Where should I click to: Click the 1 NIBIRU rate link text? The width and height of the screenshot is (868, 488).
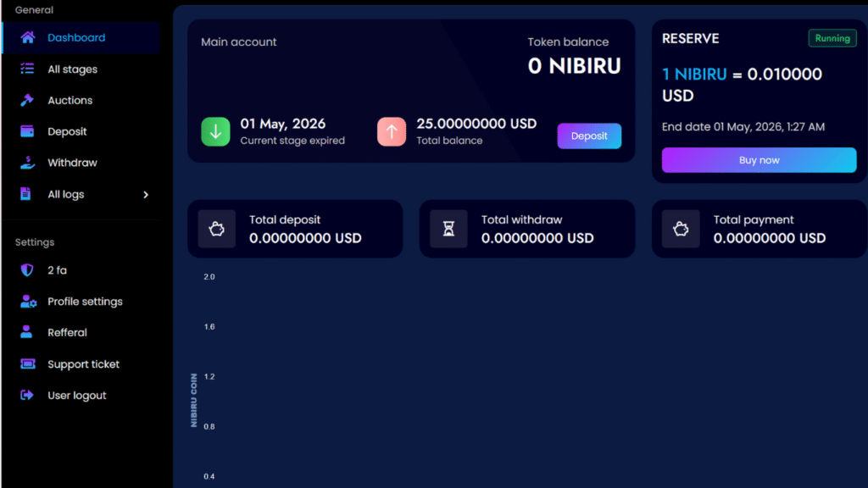tap(694, 75)
